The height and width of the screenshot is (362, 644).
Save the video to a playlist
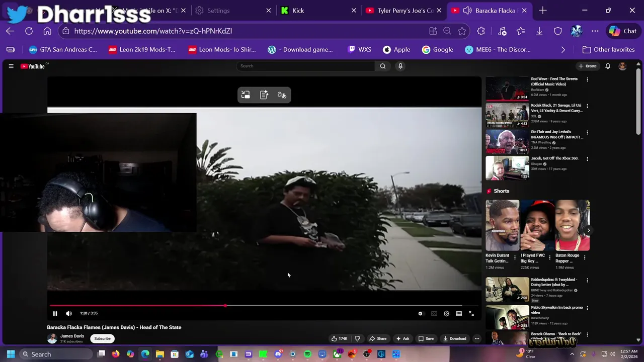click(x=426, y=338)
